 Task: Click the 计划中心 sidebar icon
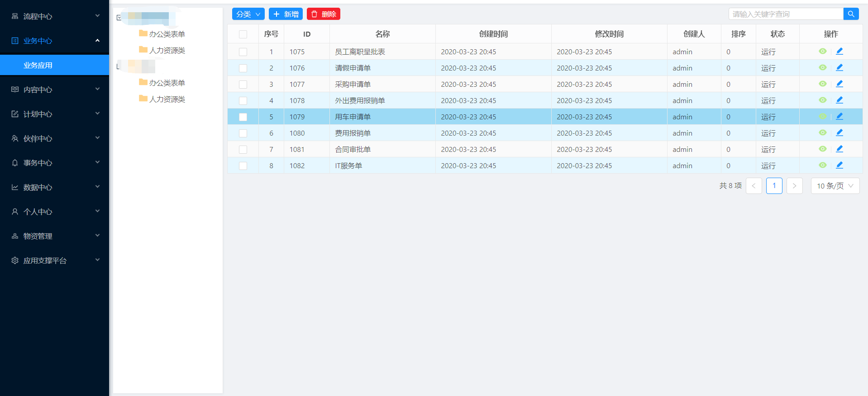tap(15, 114)
